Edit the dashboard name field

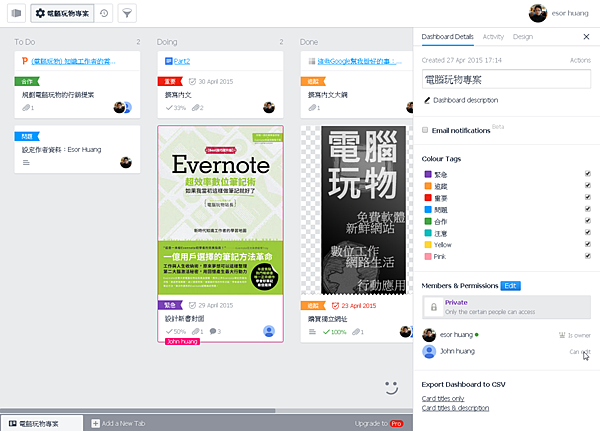[506, 79]
